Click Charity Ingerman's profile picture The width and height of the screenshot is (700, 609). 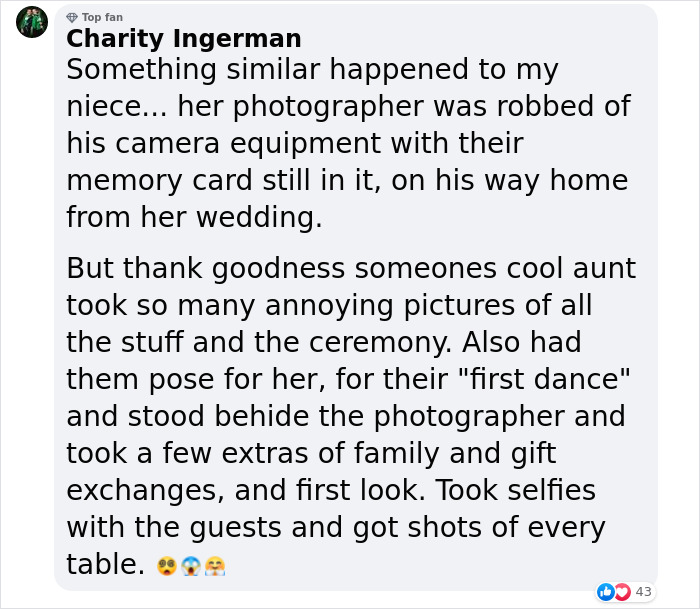32,22
